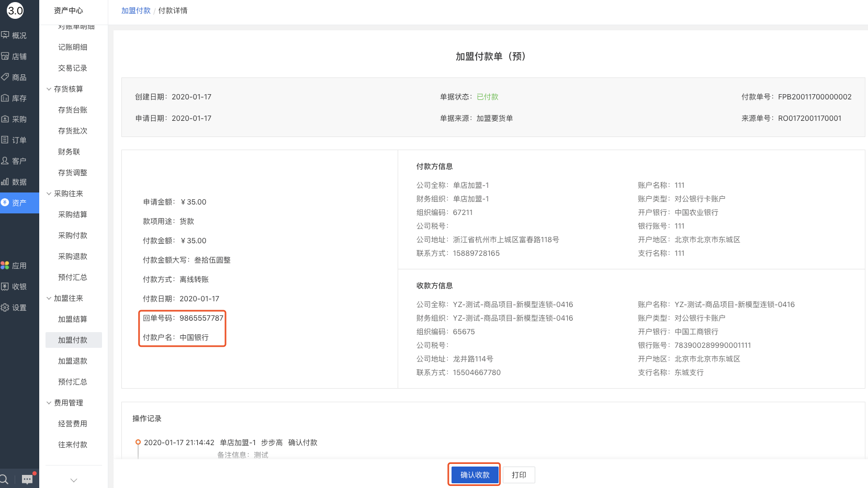Open 预付汇总 under 加盟往来
This screenshot has height=488, width=868.
coord(73,382)
